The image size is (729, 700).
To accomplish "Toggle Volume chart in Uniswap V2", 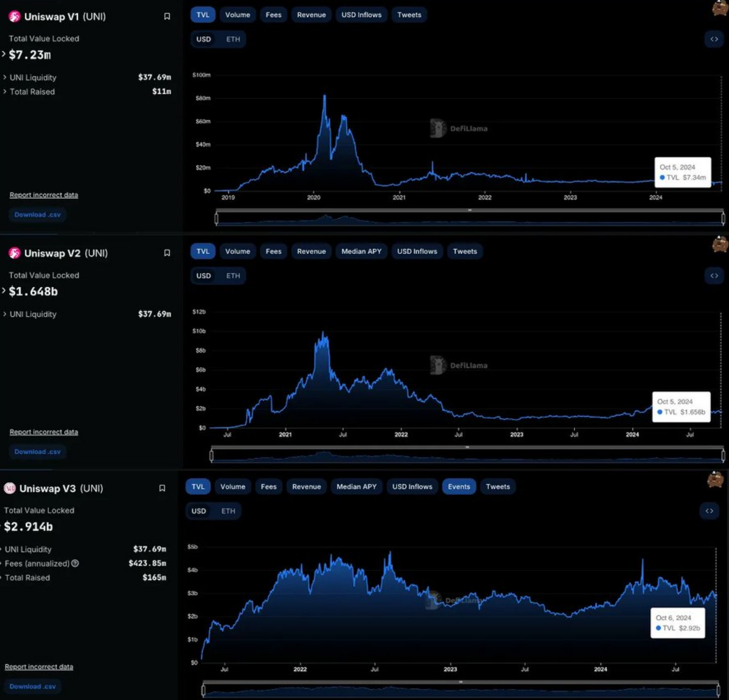I will tap(238, 252).
